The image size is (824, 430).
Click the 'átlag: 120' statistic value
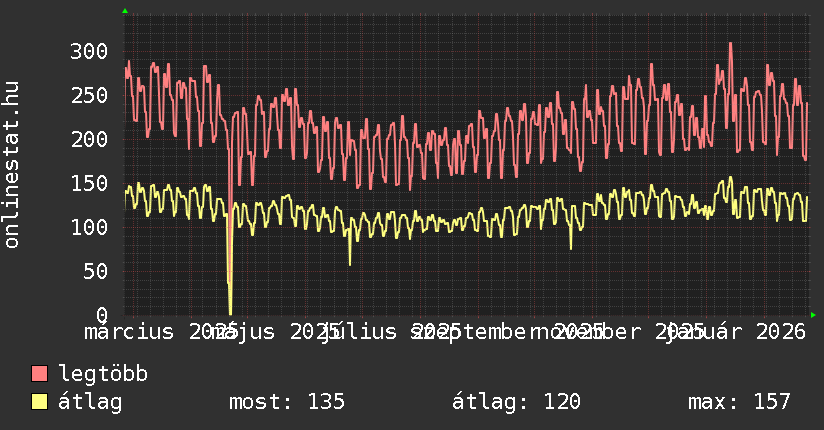pyautogui.click(x=516, y=402)
